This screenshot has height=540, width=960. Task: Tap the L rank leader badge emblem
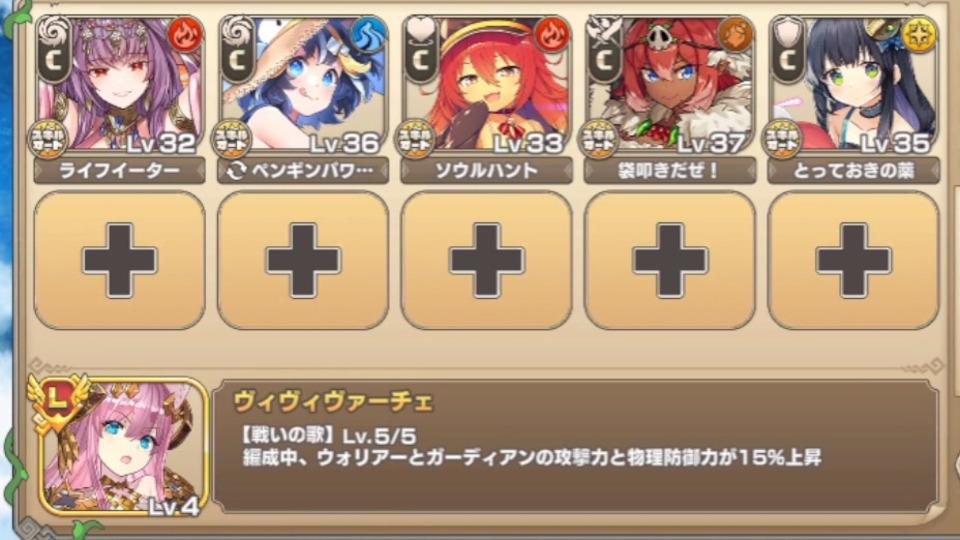58,403
